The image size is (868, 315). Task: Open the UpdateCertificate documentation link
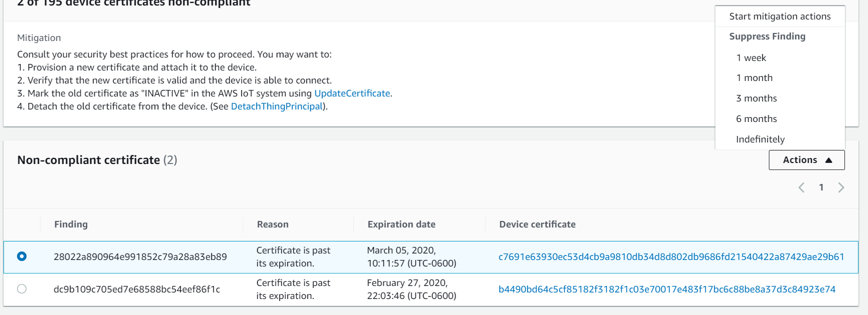pos(352,93)
